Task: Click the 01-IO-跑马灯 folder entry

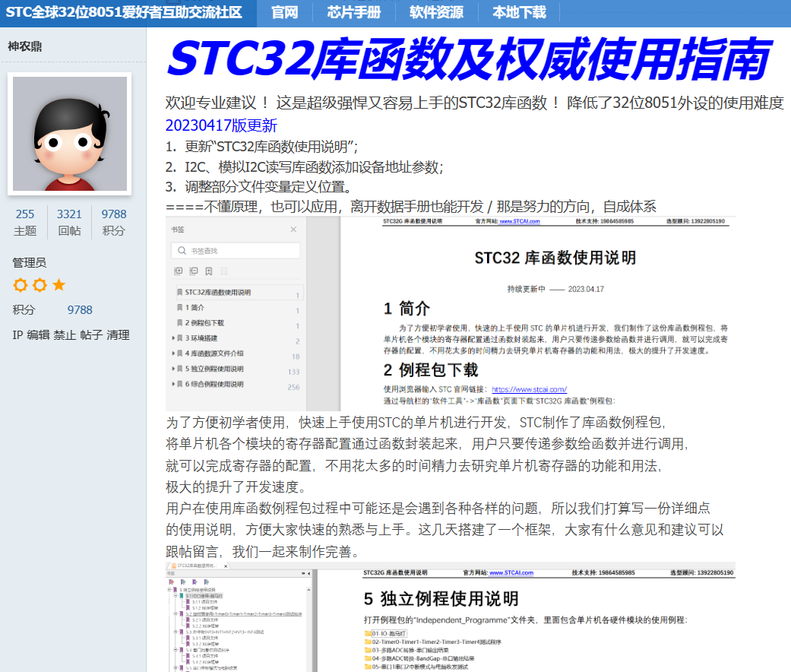Action: tap(385, 634)
